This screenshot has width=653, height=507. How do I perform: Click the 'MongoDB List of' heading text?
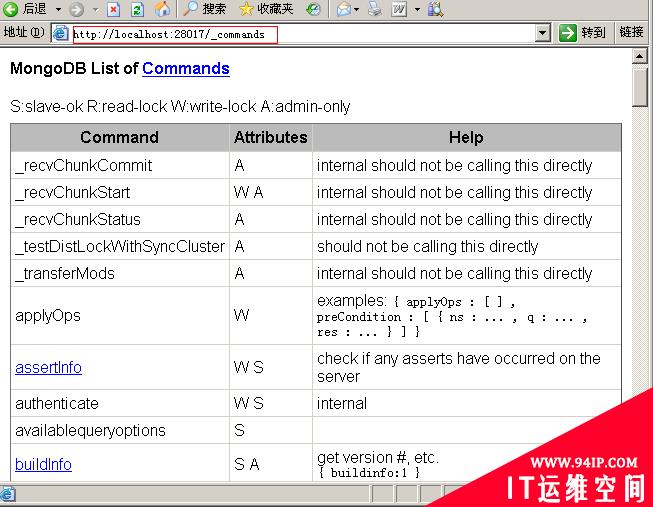[x=74, y=68]
